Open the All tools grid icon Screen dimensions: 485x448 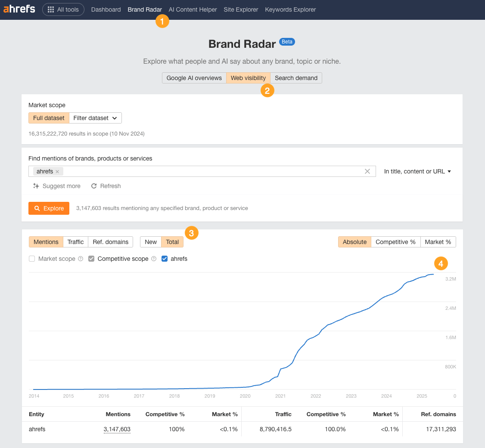tap(51, 9)
